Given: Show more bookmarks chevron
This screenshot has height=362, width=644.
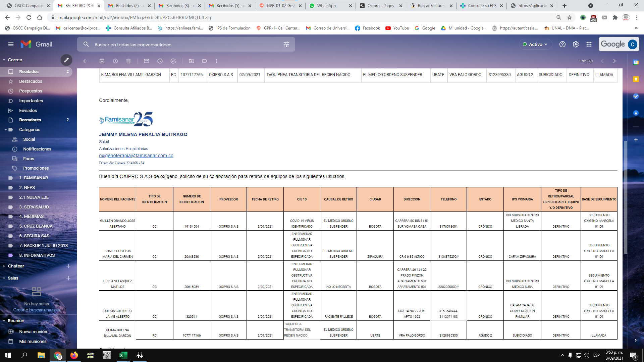Looking at the screenshot, I should (636, 28).
